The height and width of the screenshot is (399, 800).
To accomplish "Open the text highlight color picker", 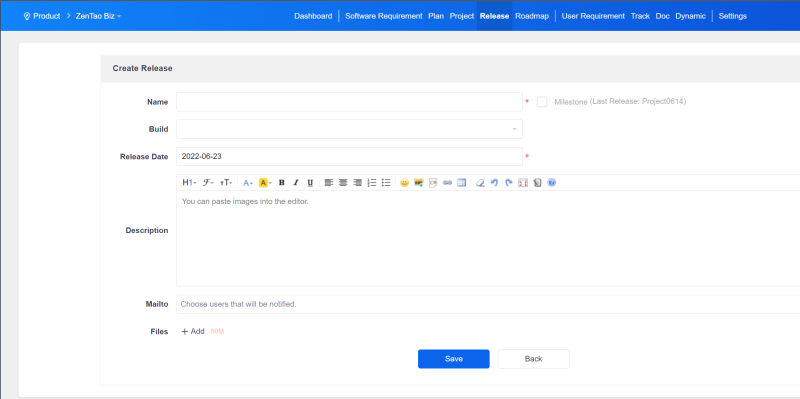I will pyautogui.click(x=265, y=183).
